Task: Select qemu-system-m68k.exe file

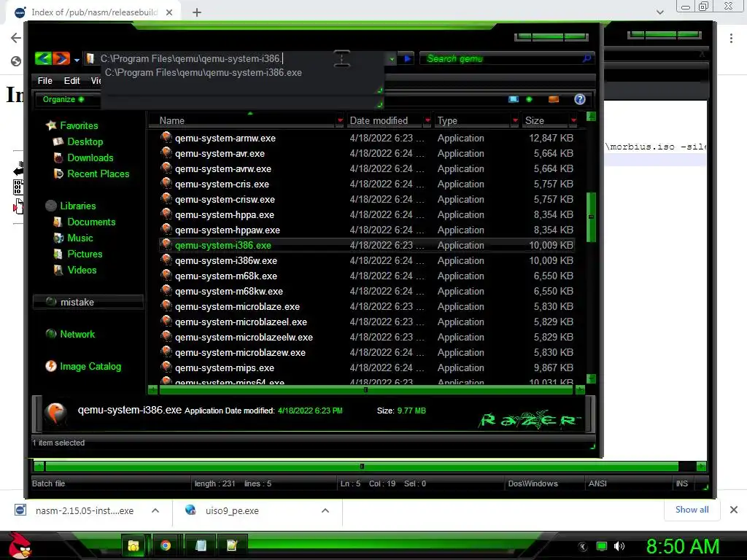Action: (x=226, y=276)
